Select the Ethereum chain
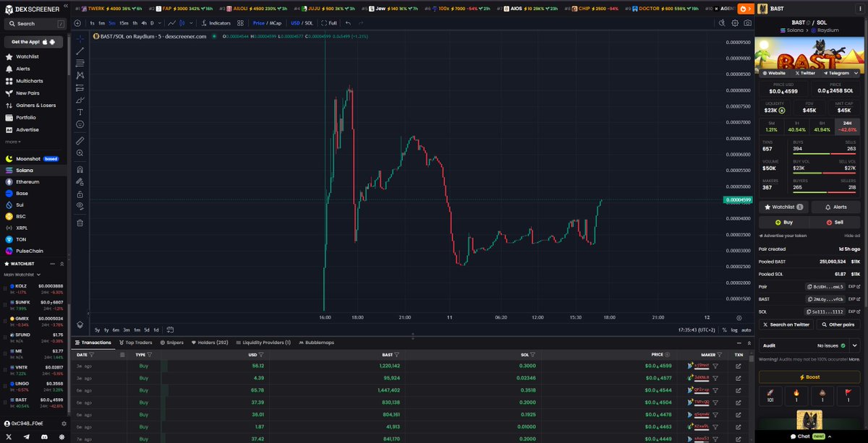The width and height of the screenshot is (868, 443). pyautogui.click(x=29, y=181)
